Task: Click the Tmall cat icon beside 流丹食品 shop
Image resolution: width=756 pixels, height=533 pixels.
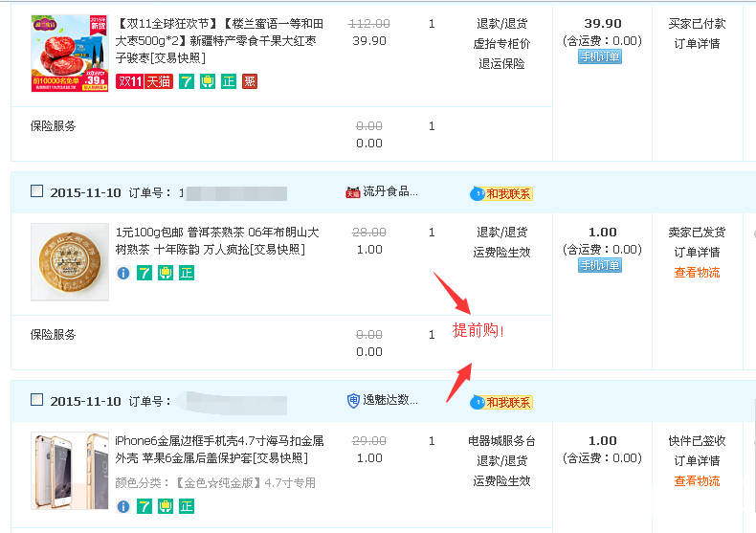Action: (x=352, y=191)
